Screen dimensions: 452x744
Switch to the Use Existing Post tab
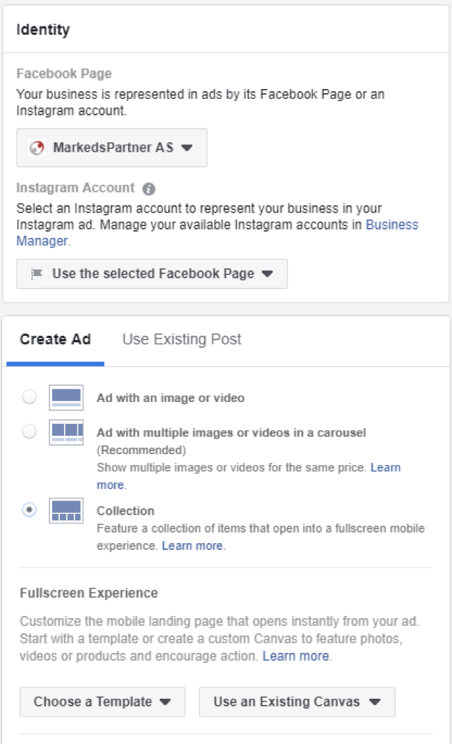click(182, 339)
